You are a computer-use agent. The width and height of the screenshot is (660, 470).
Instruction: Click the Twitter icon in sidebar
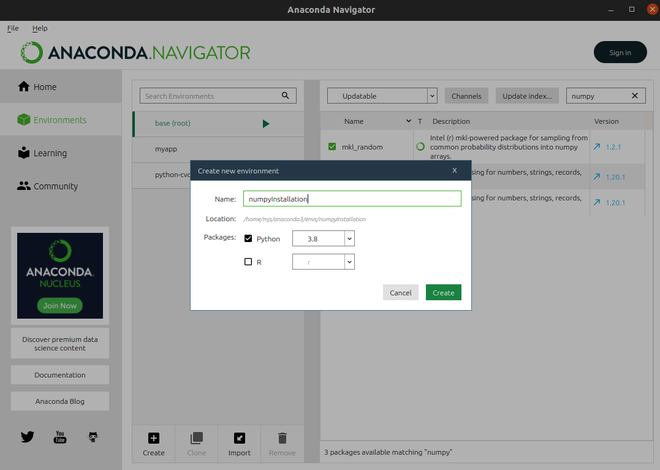(27, 437)
